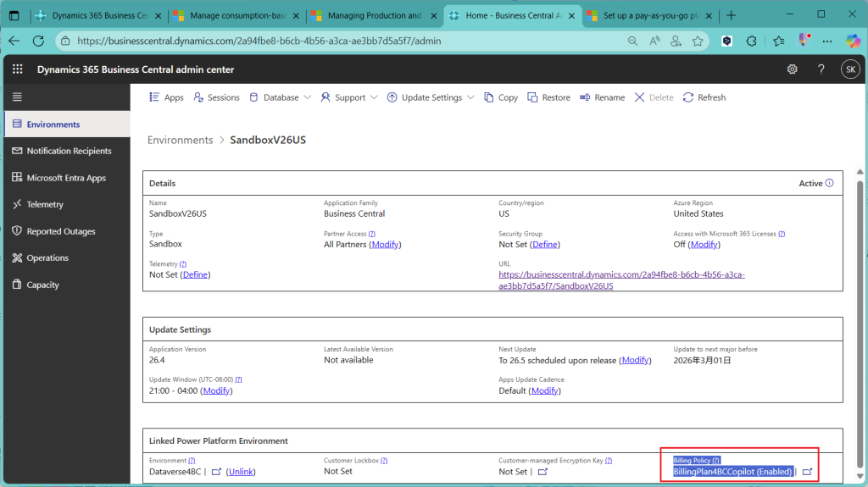
Task: Open the help question mark icon
Action: click(821, 69)
